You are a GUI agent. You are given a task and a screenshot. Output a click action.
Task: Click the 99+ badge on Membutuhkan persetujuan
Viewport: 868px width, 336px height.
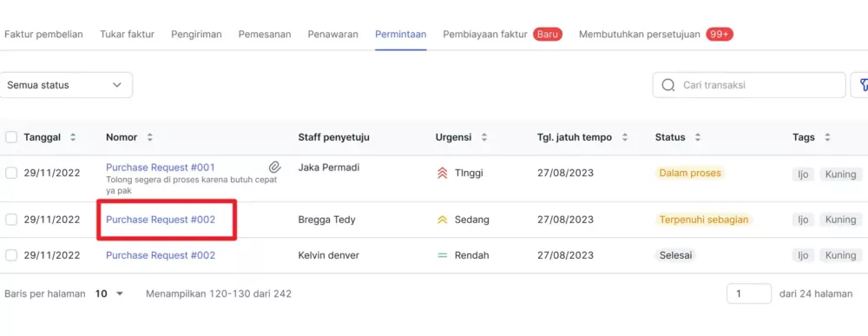coord(720,35)
